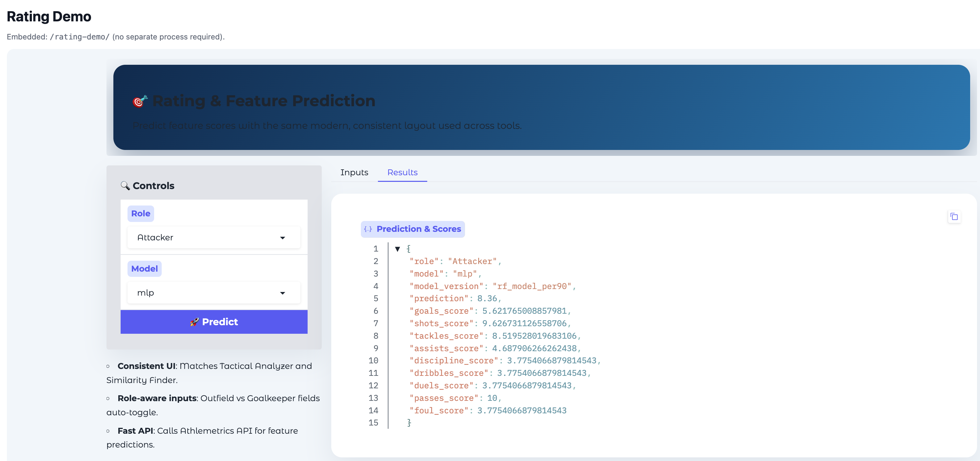Click the prediction value 8.36 in JSON

[x=487, y=299]
